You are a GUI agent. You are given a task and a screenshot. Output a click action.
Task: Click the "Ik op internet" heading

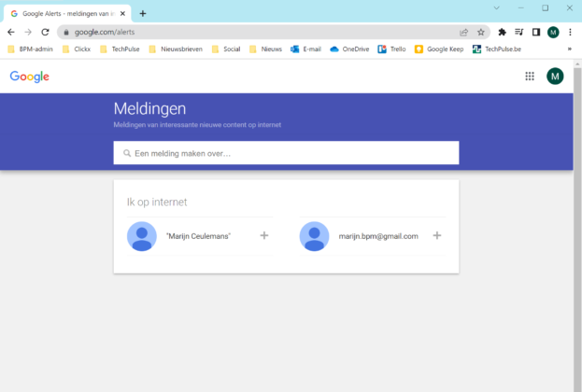pyautogui.click(x=157, y=203)
